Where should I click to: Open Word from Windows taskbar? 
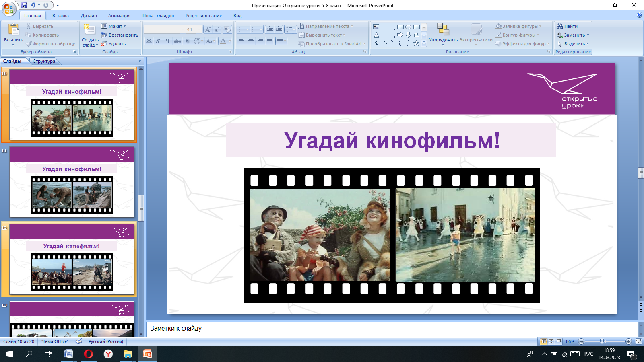(x=68, y=354)
